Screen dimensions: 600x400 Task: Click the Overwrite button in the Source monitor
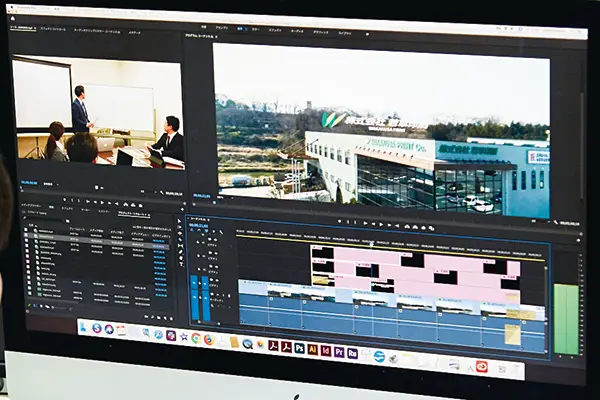click(133, 205)
